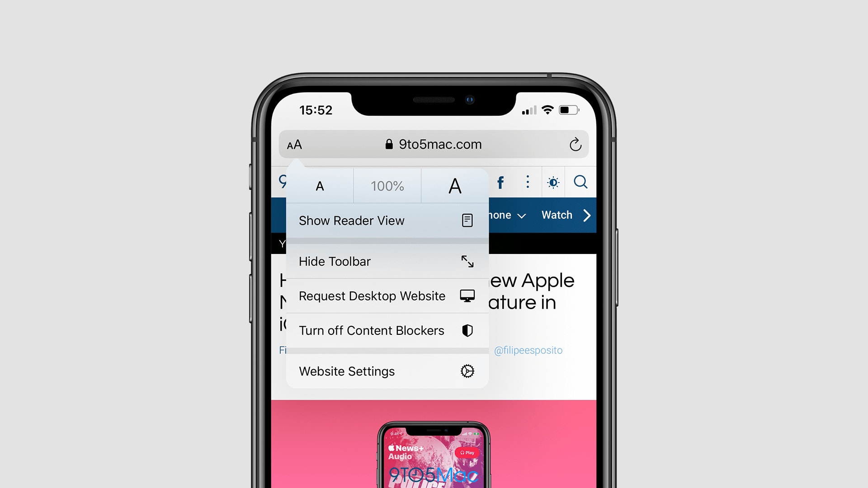Adjust the 100% zoom level slider
The height and width of the screenshot is (488, 868).
[387, 185]
